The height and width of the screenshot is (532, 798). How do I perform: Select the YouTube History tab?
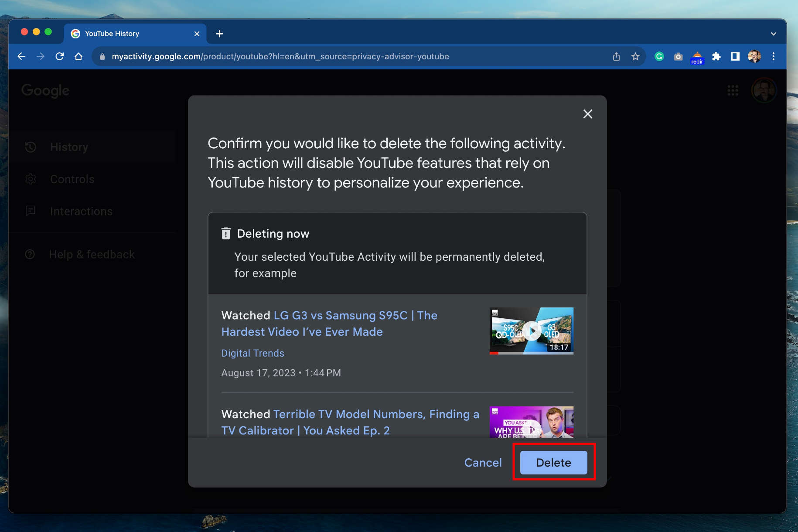(x=135, y=34)
